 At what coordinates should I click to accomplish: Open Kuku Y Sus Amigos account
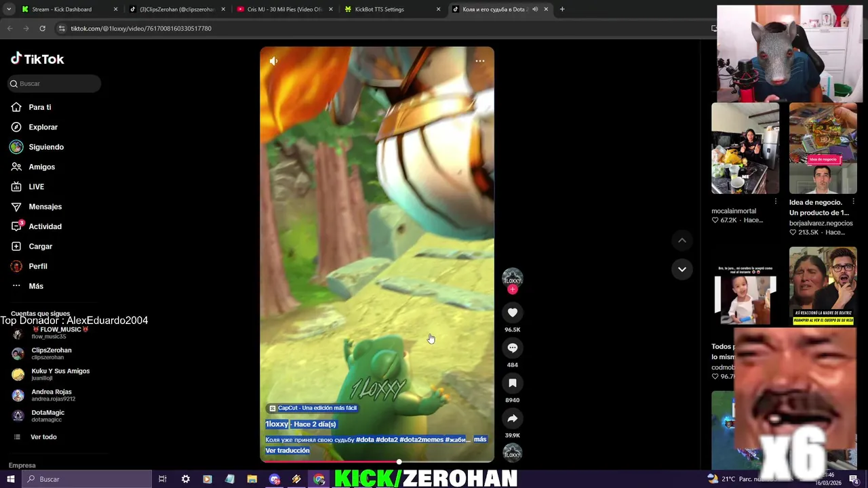(51, 374)
